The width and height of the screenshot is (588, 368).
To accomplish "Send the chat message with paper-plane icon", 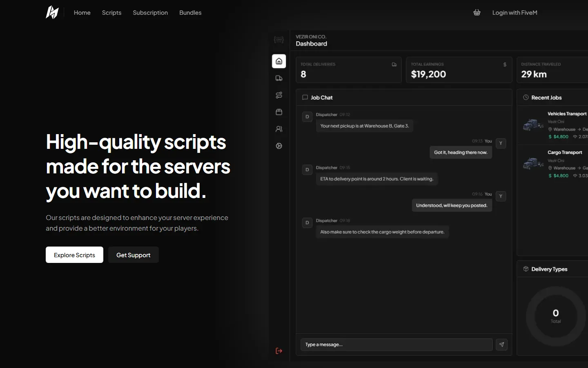I will click(501, 345).
